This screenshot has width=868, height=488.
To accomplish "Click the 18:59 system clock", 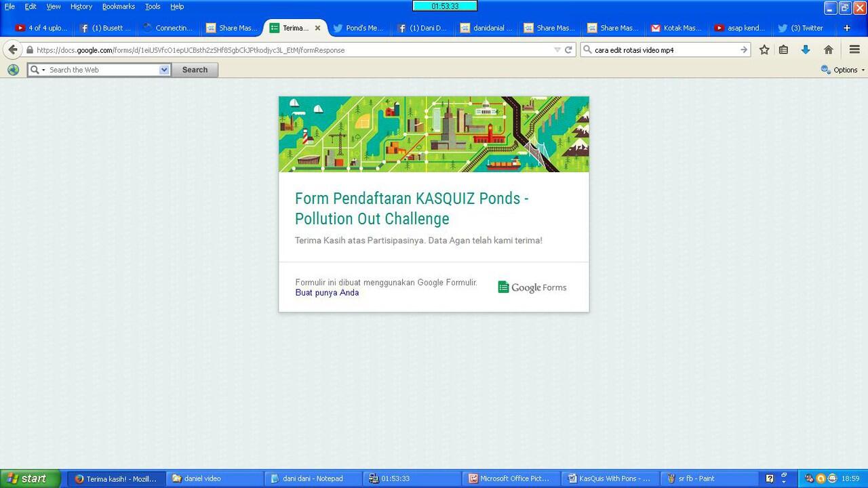I will tap(850, 479).
